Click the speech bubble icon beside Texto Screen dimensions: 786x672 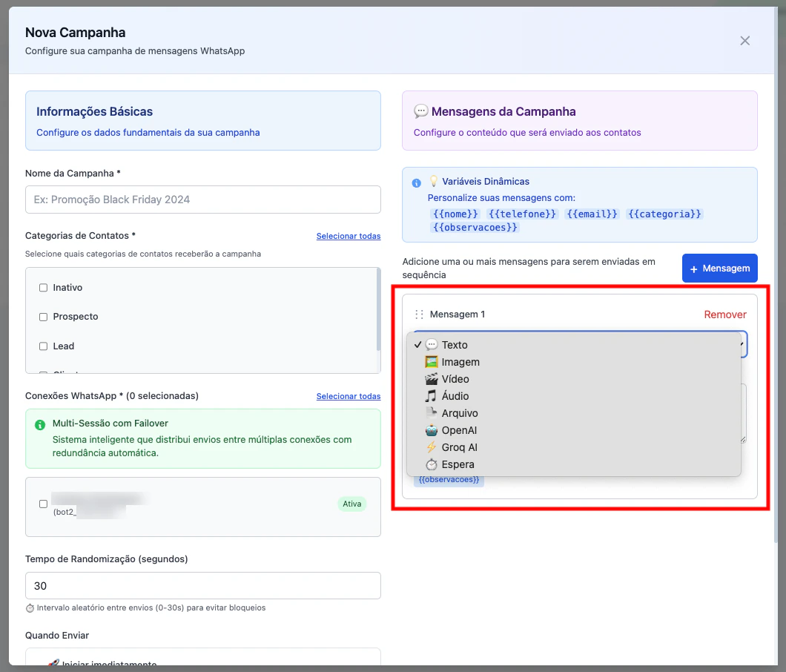[431, 345]
